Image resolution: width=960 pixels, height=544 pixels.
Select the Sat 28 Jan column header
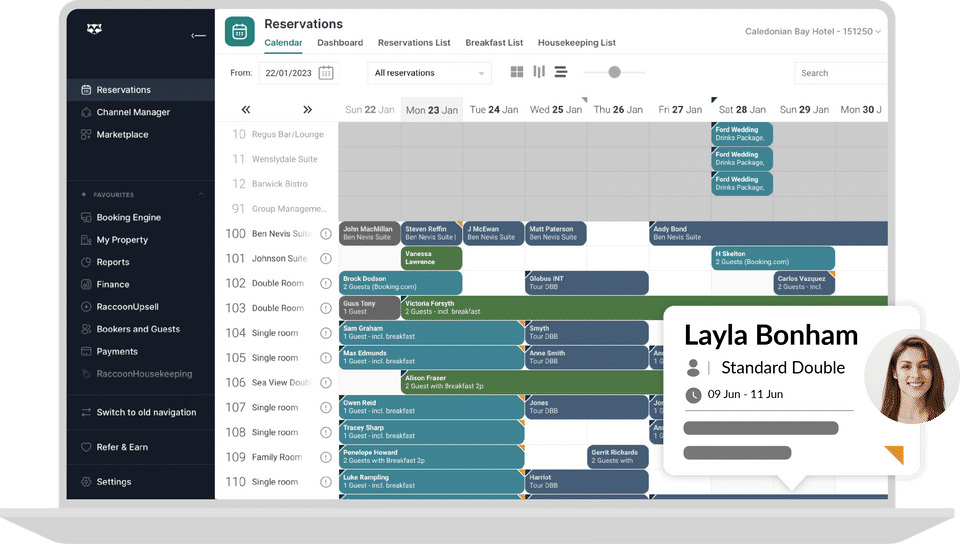(x=742, y=110)
